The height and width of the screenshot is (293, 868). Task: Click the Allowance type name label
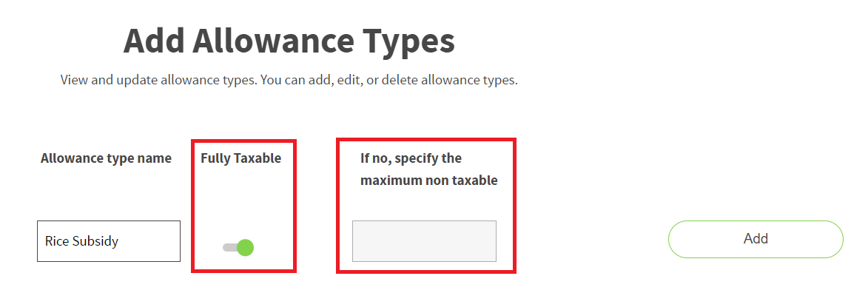[107, 158]
